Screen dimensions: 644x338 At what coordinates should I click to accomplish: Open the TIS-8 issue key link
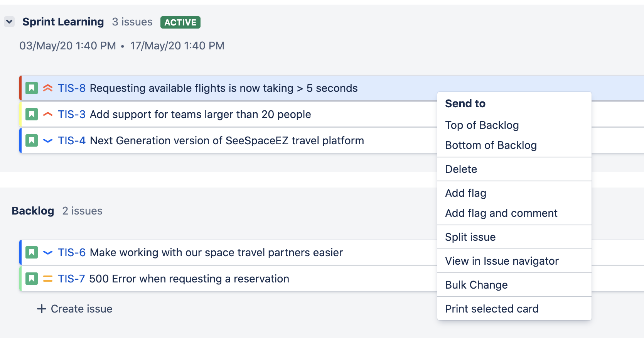click(x=72, y=88)
